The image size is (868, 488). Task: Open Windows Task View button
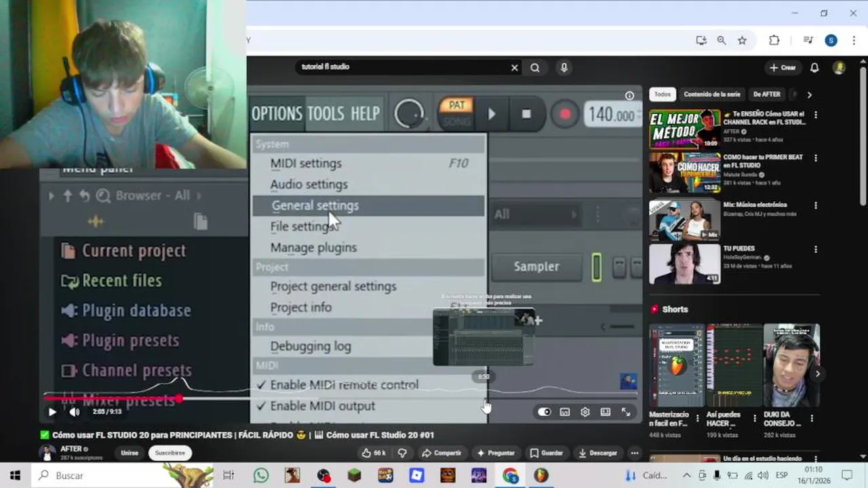coord(229,476)
